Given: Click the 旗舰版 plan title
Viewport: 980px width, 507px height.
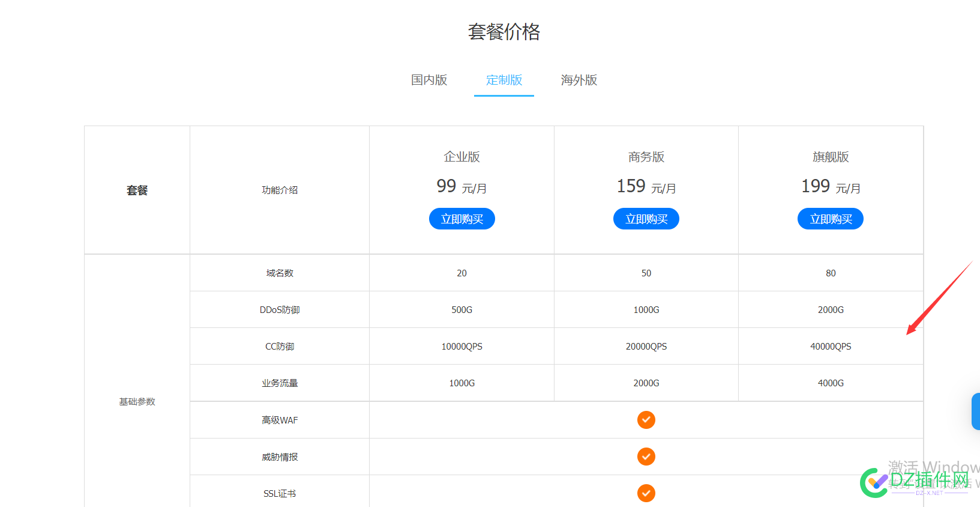Looking at the screenshot, I should pos(831,157).
